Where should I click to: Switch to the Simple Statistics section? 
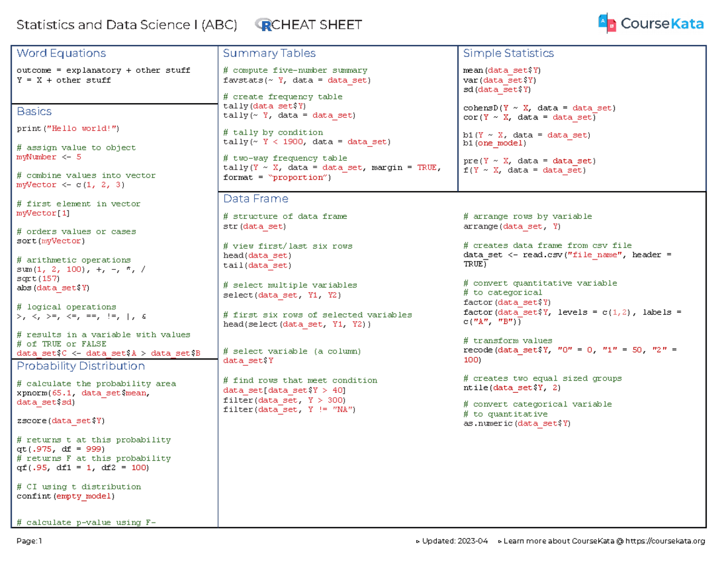coord(508,53)
